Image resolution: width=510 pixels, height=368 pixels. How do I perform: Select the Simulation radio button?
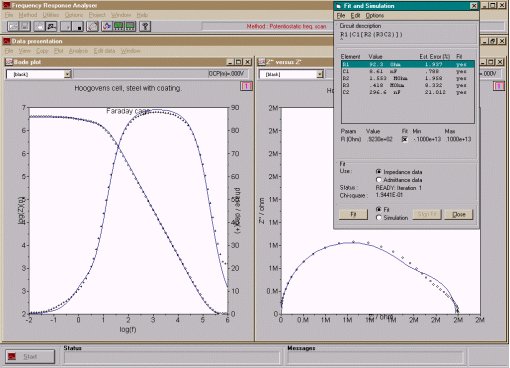378,217
